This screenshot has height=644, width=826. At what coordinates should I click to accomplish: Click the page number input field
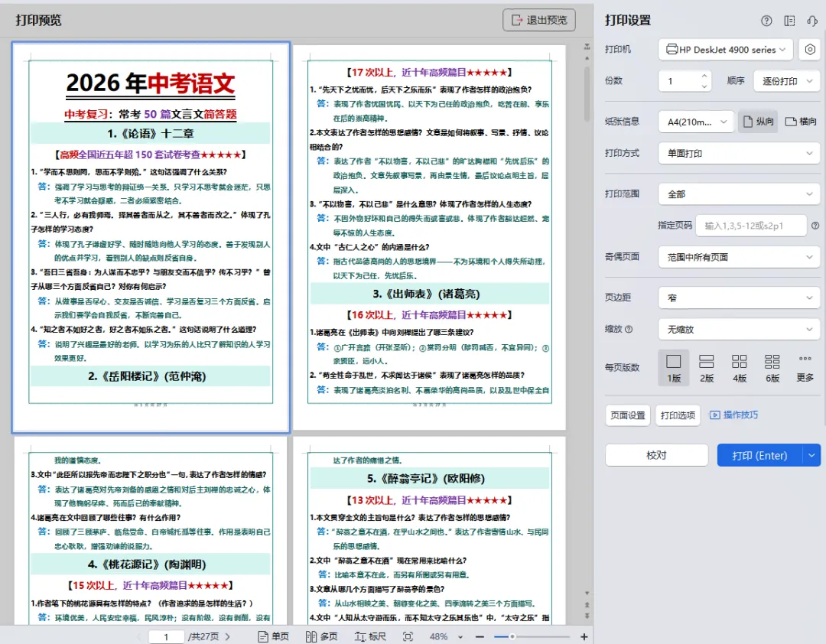pos(166,636)
